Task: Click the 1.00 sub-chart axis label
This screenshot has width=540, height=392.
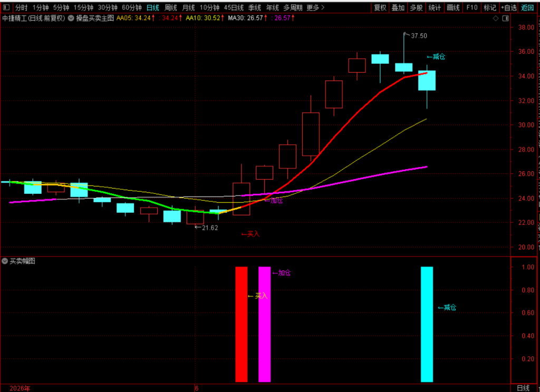Action: (527, 267)
